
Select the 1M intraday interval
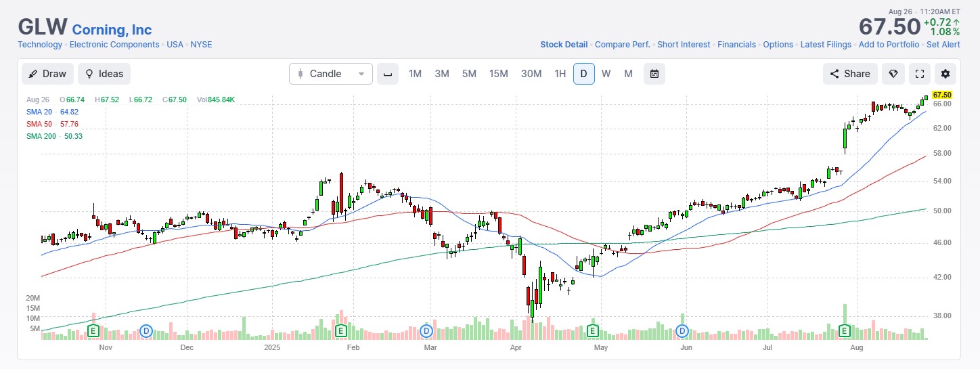415,74
